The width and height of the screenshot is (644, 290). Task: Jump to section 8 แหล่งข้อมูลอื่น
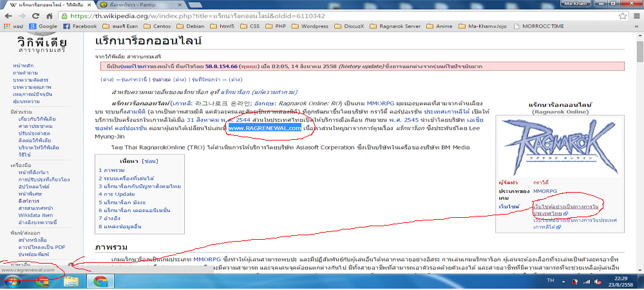click(121, 226)
